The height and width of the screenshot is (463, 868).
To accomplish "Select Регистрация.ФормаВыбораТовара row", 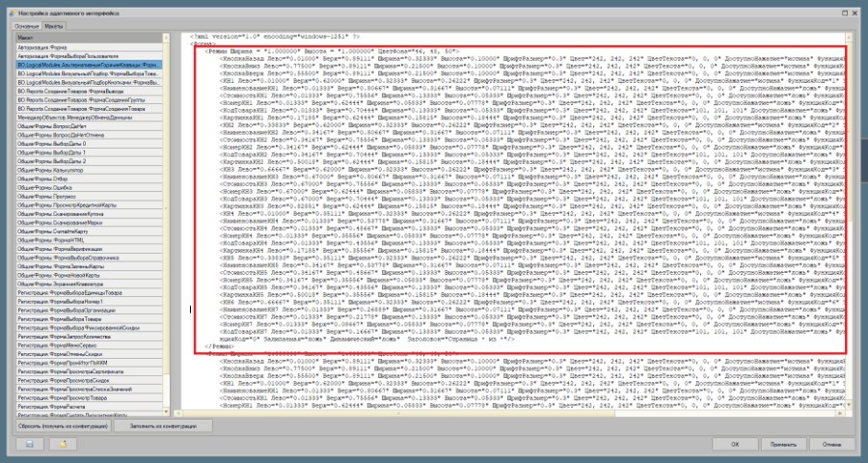I will pos(89,319).
